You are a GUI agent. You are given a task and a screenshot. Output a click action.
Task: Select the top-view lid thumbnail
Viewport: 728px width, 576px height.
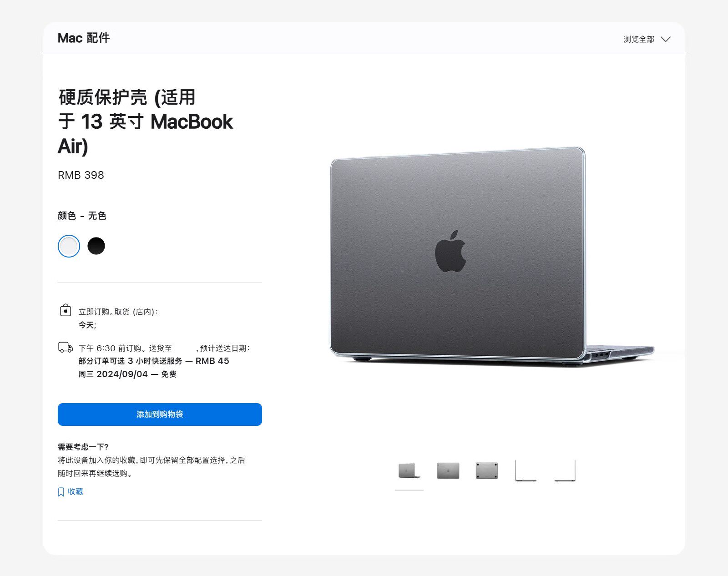tap(448, 470)
